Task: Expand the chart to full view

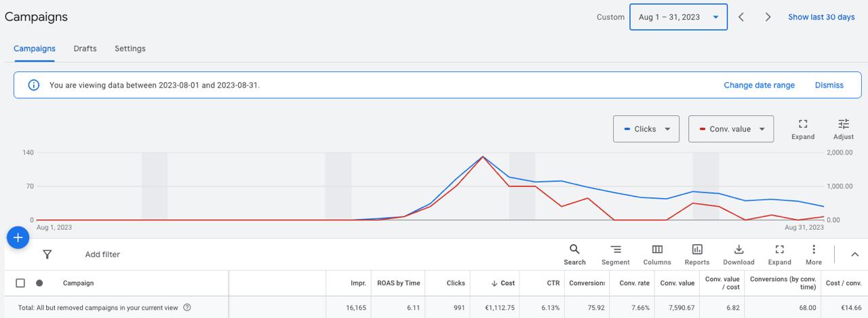Action: (803, 124)
